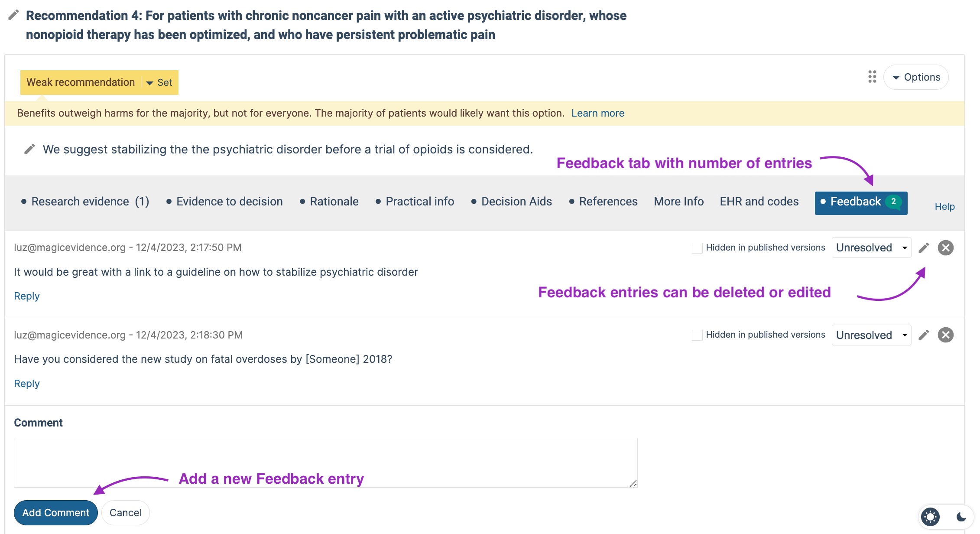Edit first feedback entry with pencil icon
This screenshot has height=534, width=980.
coord(924,247)
